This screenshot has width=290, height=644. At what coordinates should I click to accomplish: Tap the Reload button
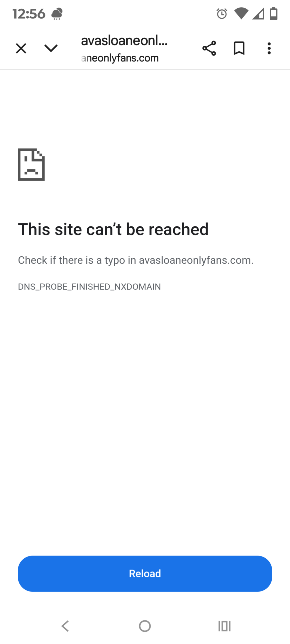[145, 573]
